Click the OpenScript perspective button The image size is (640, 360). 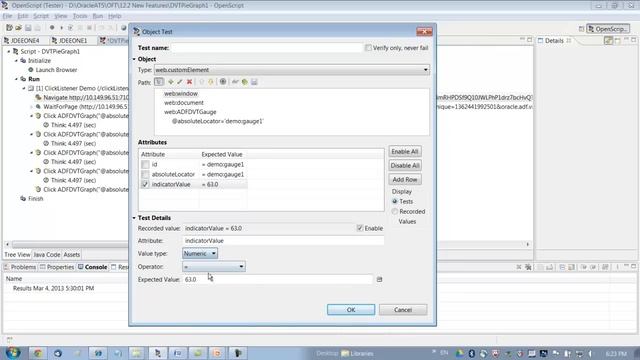(x=608, y=29)
